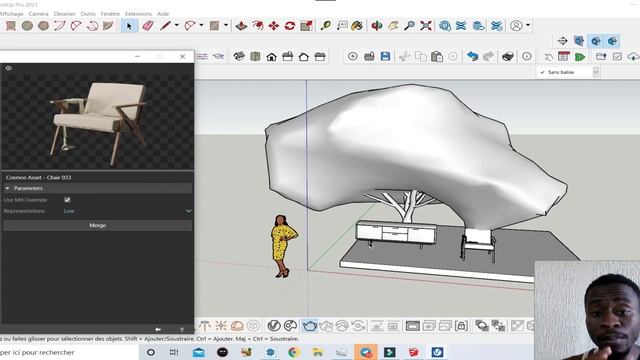This screenshot has height=360, width=640.
Task: Toggle the highlighted blue section display icon
Action: 596,41
